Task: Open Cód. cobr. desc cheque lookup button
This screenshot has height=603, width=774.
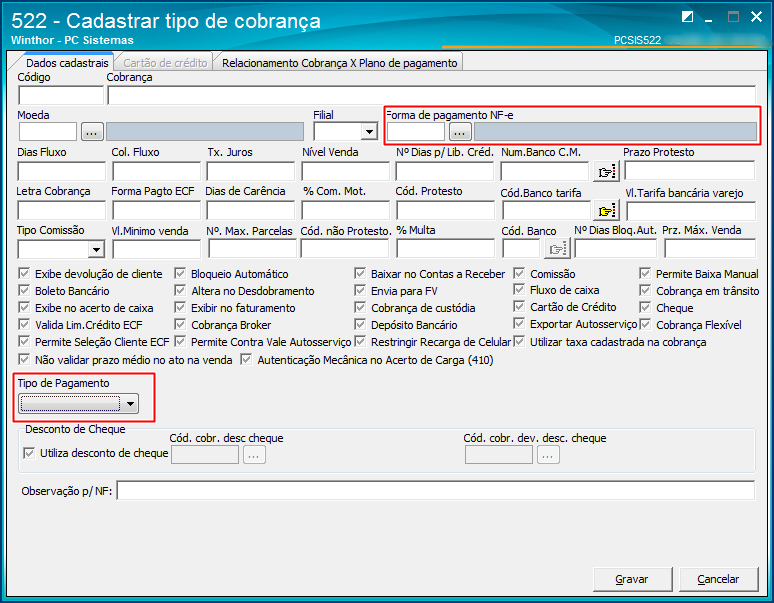Action: click(254, 455)
